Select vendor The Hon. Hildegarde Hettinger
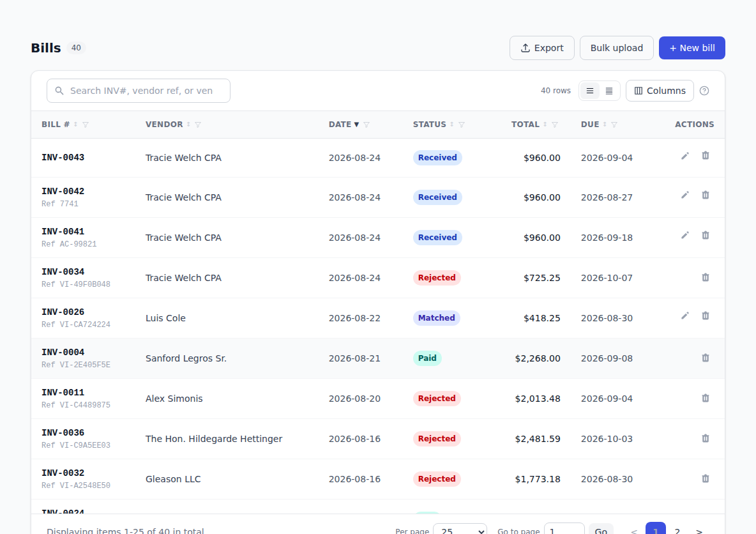Screen dimensions: 756x534 (x=214, y=439)
